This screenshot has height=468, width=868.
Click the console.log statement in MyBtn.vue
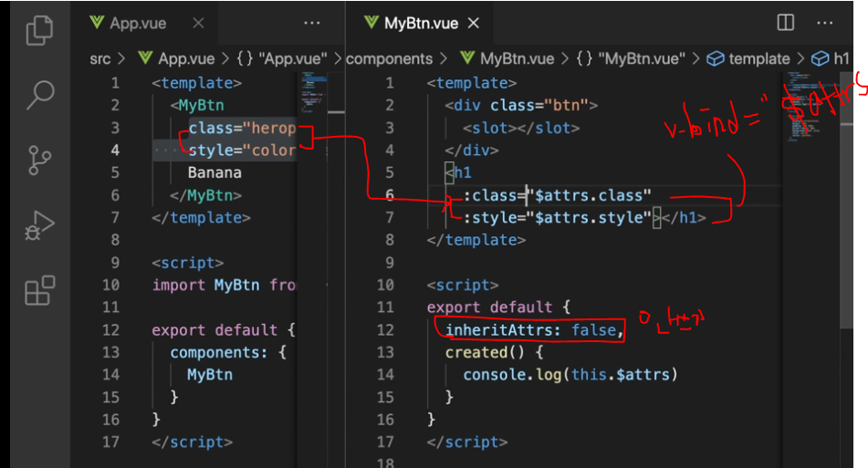pos(570,375)
